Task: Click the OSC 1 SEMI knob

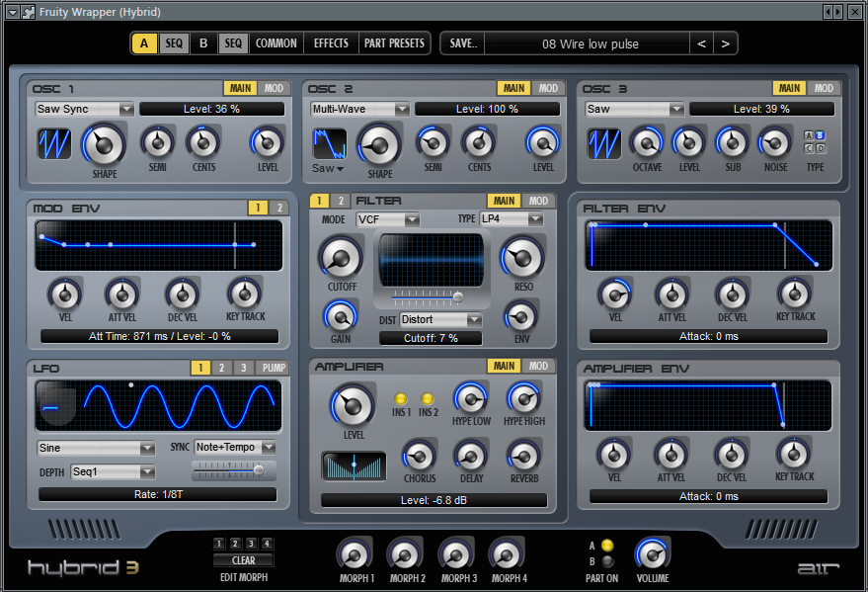Action: [158, 143]
